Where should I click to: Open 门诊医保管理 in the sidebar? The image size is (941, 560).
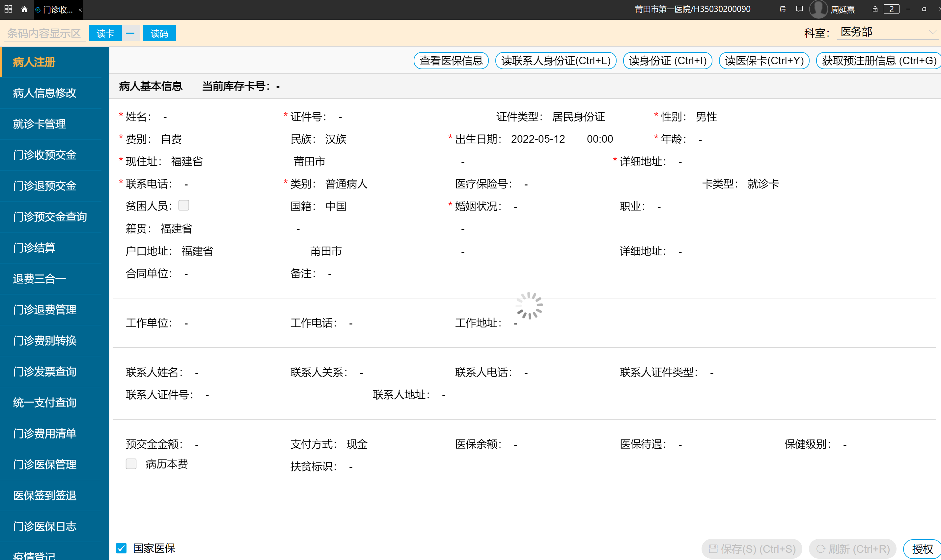[55, 464]
